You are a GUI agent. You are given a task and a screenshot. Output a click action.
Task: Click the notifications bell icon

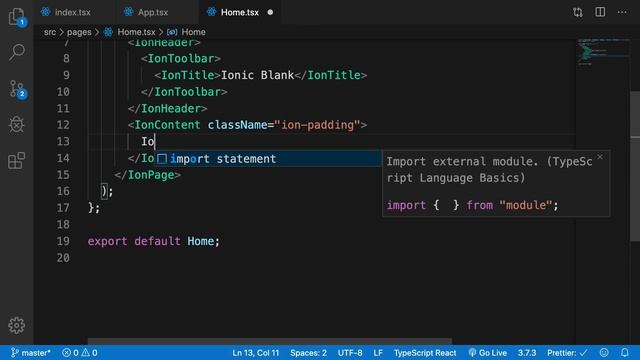point(624,353)
